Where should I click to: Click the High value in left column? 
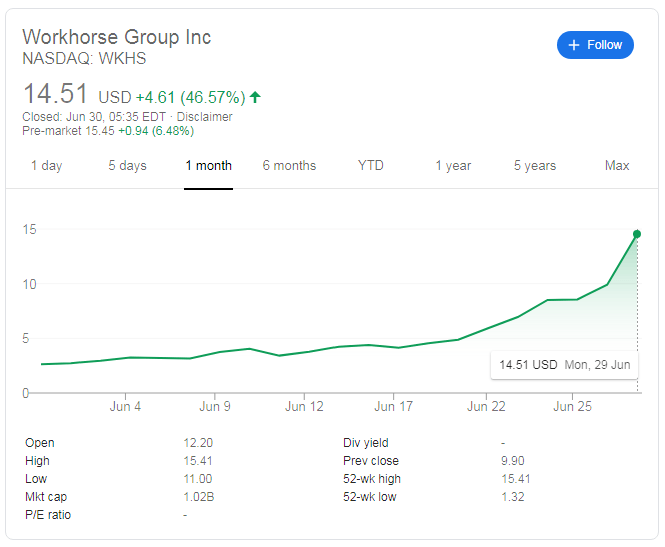point(198,461)
